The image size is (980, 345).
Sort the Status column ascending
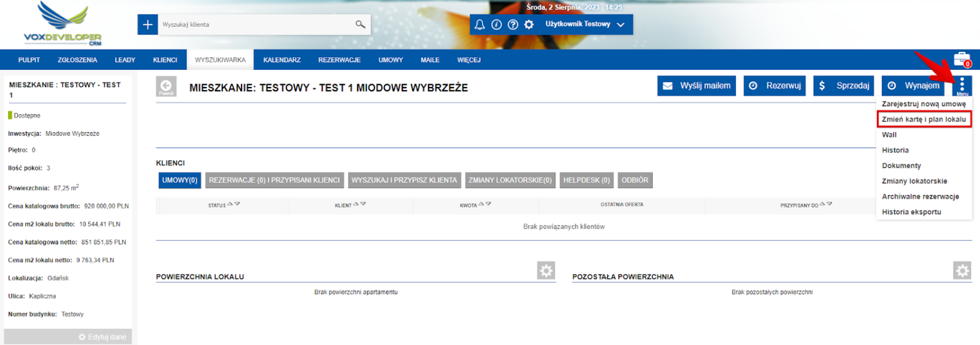coord(230,204)
